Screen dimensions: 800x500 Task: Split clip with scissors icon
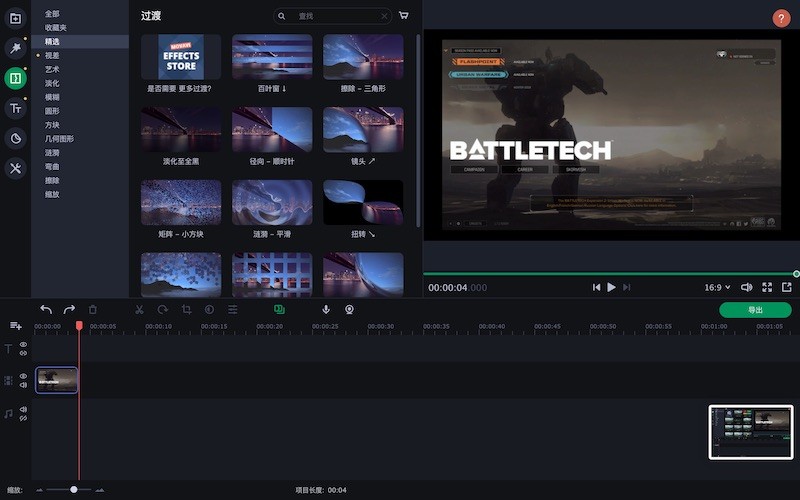click(x=139, y=309)
